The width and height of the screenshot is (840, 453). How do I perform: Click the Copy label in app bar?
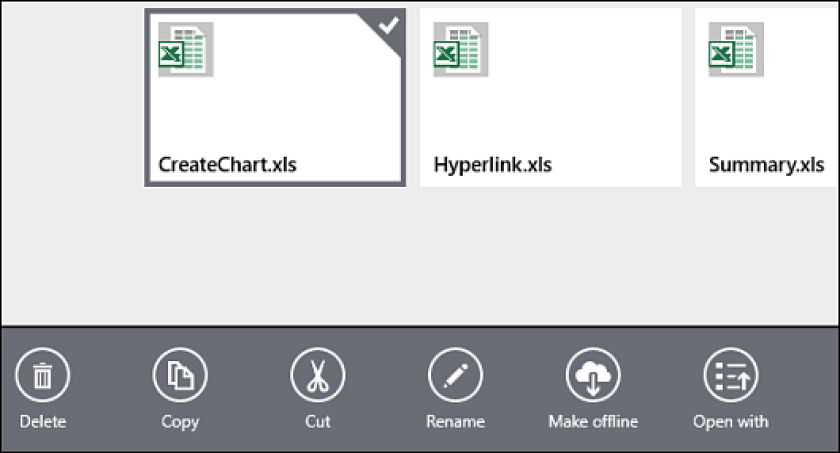[180, 422]
